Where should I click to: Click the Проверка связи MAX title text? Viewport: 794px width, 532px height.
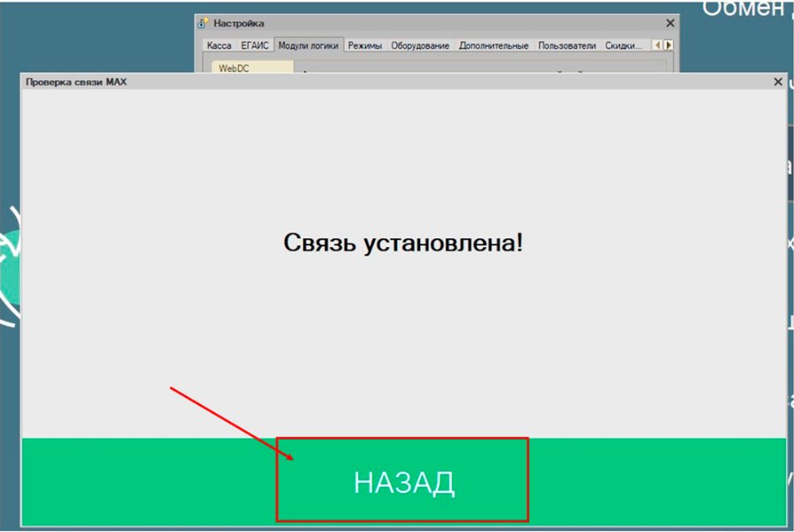77,82
